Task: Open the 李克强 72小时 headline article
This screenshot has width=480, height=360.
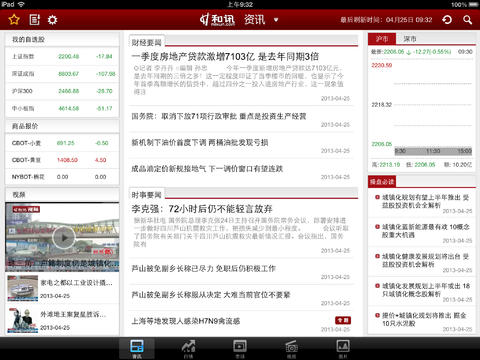Action: tap(202, 209)
